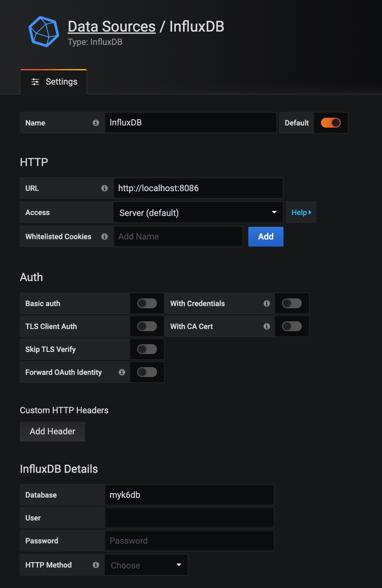Click the empty User input field
This screenshot has height=588, width=382.
189,518
